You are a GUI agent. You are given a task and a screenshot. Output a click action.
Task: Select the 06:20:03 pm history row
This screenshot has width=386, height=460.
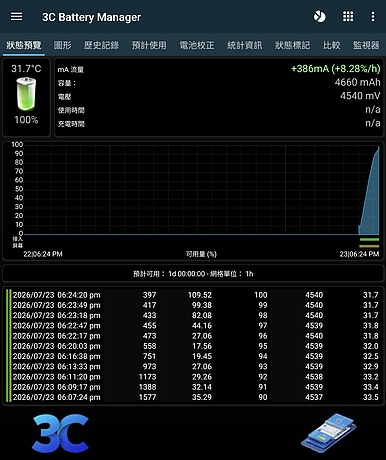[193, 346]
